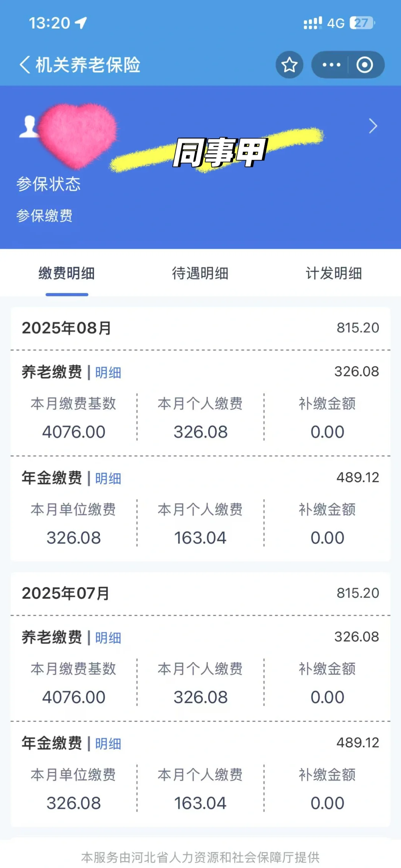Tap the battery indicator in the status bar
Image resolution: width=401 pixels, height=868 pixels.
coord(362,23)
